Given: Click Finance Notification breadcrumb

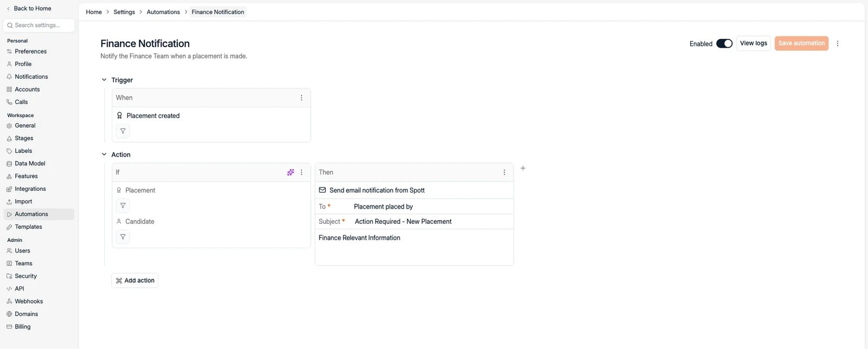Looking at the screenshot, I should coord(218,12).
